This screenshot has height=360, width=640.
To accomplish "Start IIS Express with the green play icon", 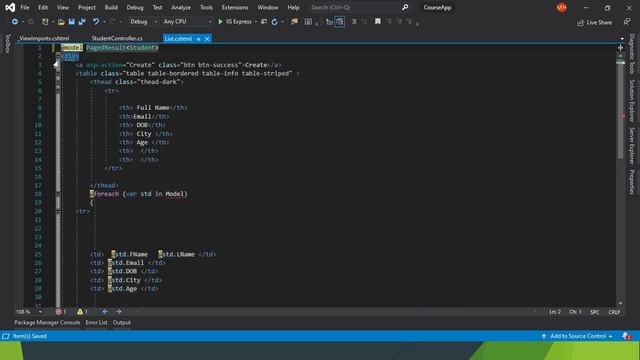I will [220, 22].
